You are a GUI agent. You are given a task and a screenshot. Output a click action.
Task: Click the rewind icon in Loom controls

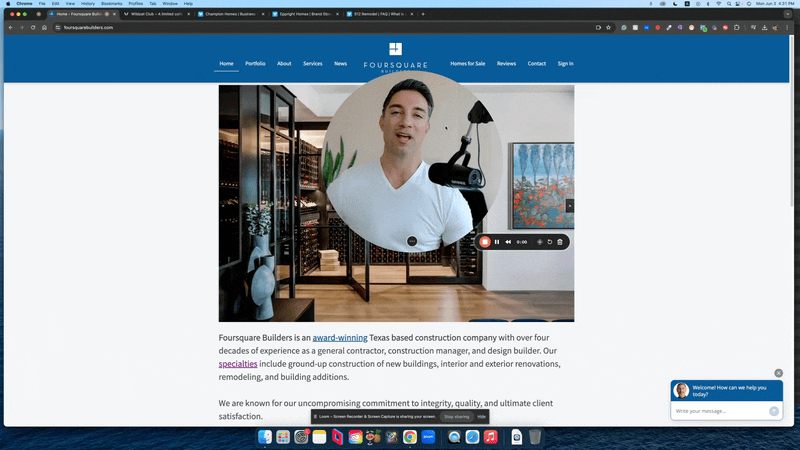click(x=508, y=242)
